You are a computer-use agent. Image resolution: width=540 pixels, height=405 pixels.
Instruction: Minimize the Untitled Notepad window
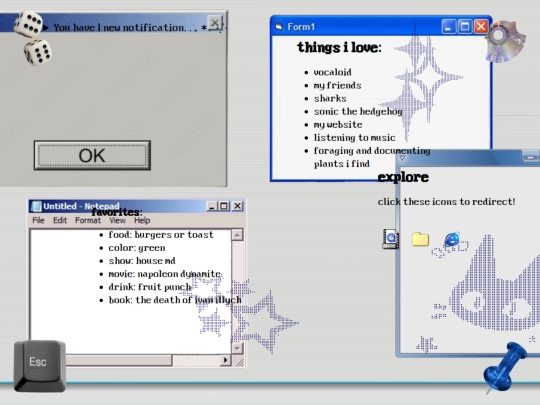pos(211,206)
